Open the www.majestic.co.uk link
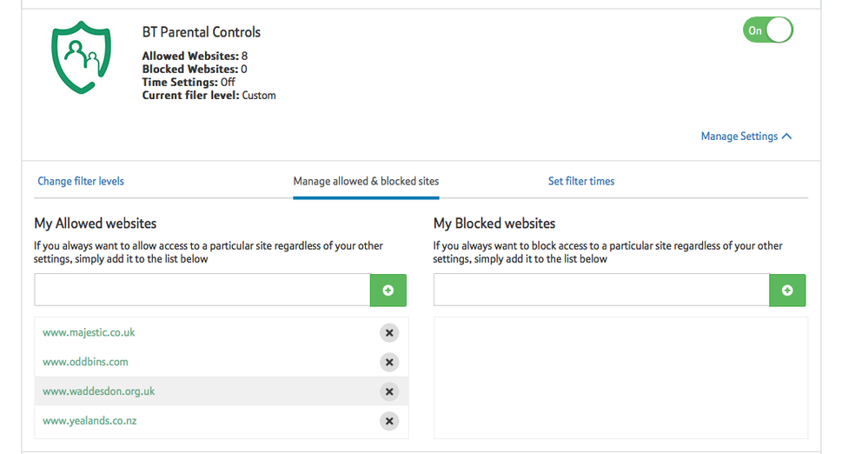The width and height of the screenshot is (868, 454). pyautogui.click(x=89, y=332)
